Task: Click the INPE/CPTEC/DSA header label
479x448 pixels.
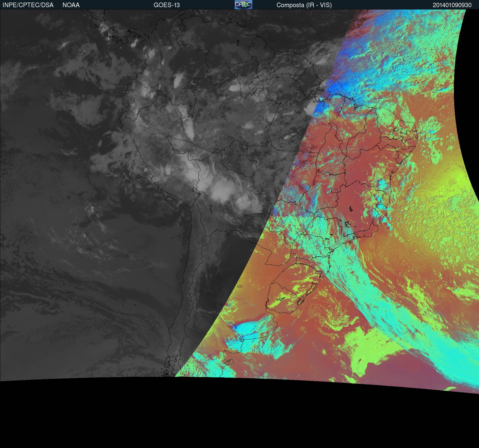Action: pos(28,5)
